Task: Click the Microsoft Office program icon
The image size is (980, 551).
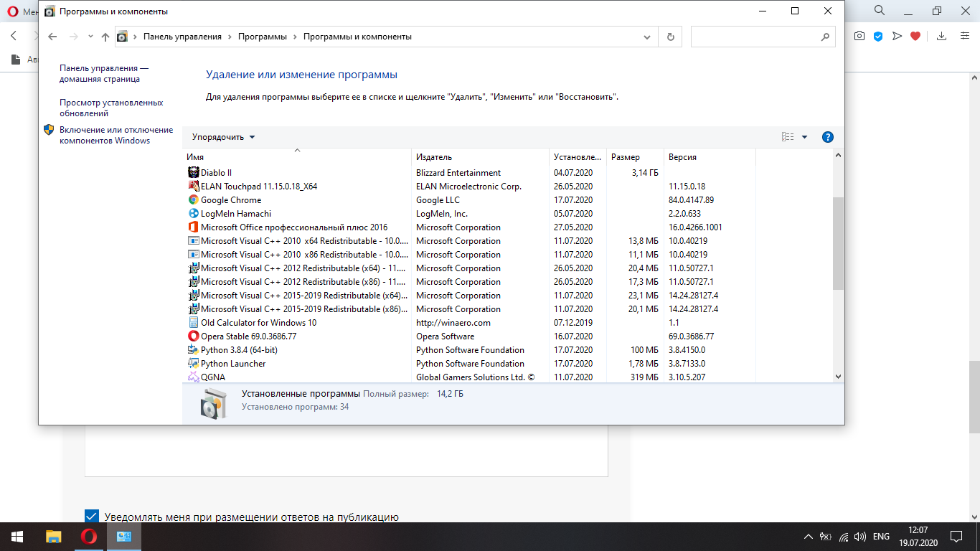Action: coord(194,227)
